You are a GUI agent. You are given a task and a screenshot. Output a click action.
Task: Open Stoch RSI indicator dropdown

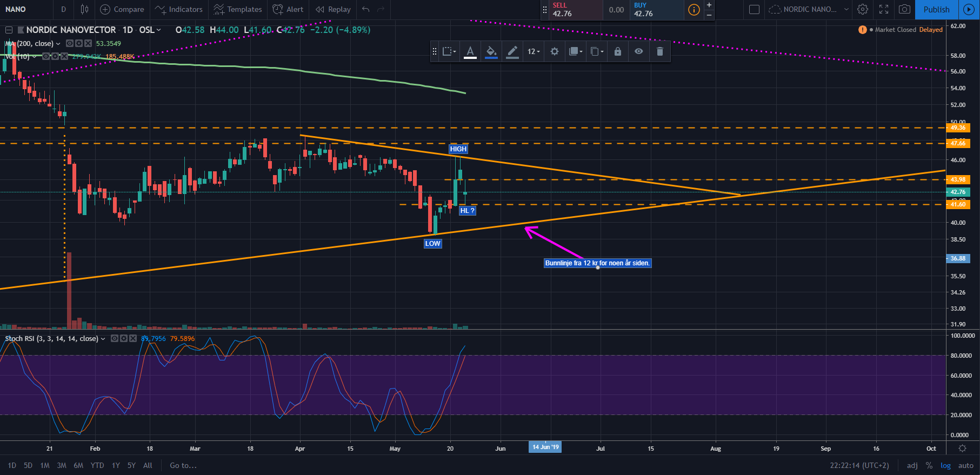[x=103, y=339]
